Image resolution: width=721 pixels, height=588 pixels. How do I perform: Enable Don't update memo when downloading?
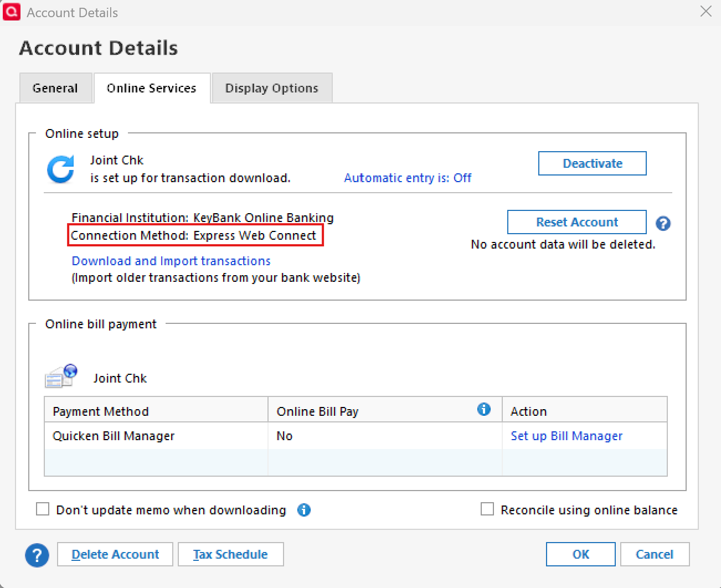43,509
